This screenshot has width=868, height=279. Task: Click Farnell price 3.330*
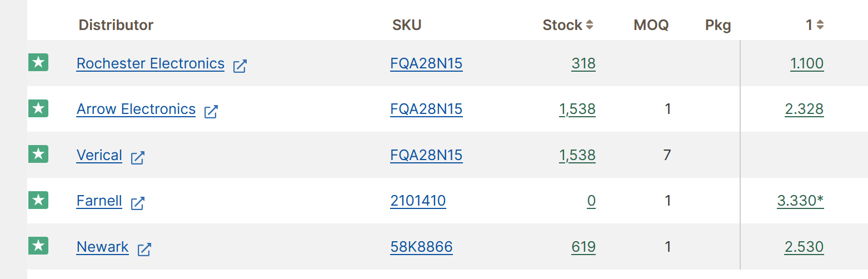[800, 201]
